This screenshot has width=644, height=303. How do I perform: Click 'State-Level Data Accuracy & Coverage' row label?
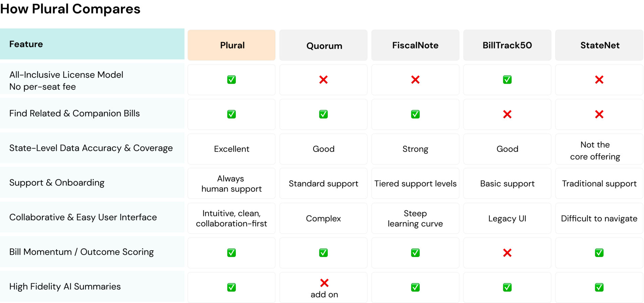(91, 148)
